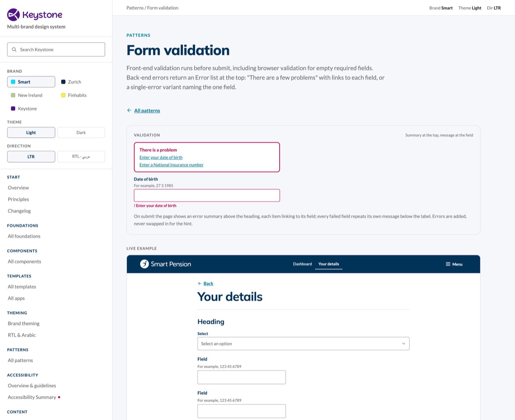Click the first Field text input
Viewport: 515px width, 420px height.
tap(242, 377)
